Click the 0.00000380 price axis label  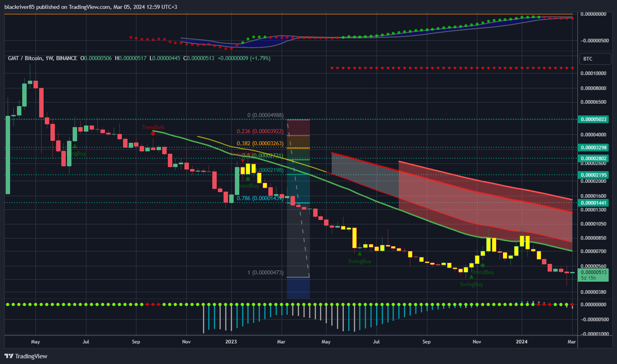[593, 292]
